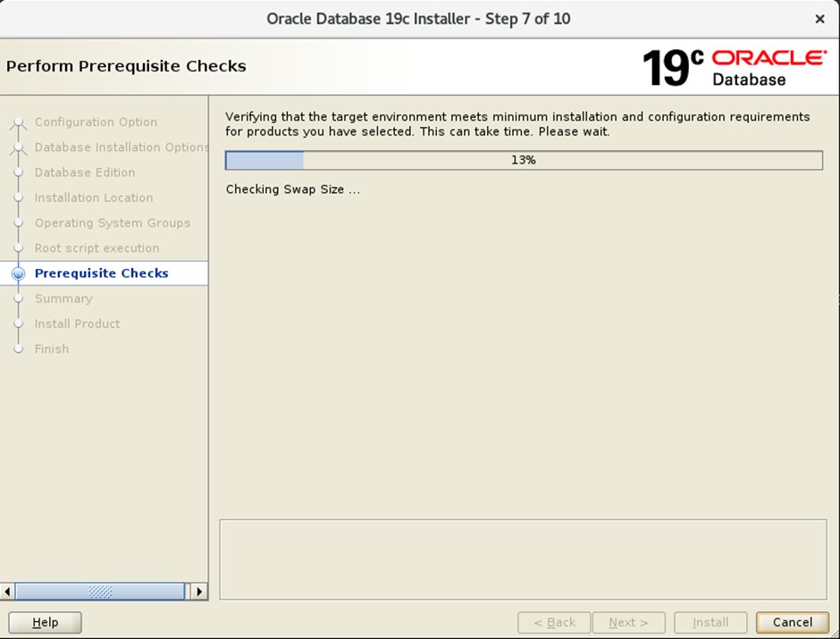Close the Oracle installer window
Image resolution: width=840 pixels, height=639 pixels.
point(819,20)
